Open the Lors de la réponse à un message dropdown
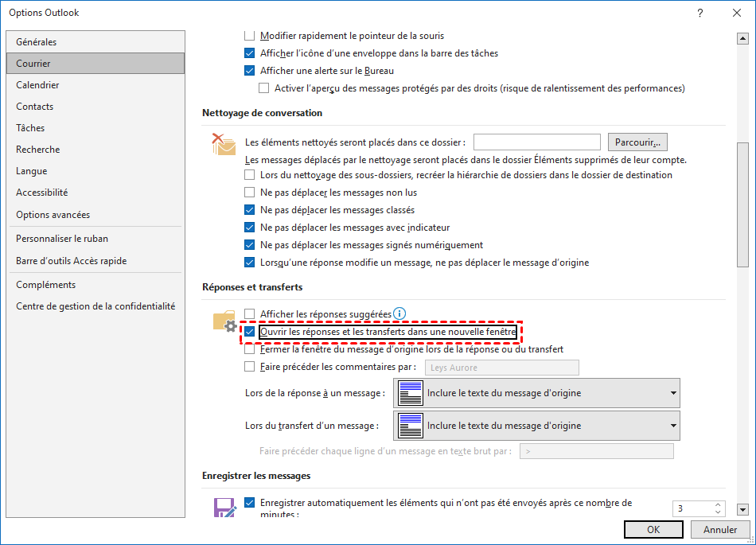756x545 pixels. pyautogui.click(x=536, y=393)
